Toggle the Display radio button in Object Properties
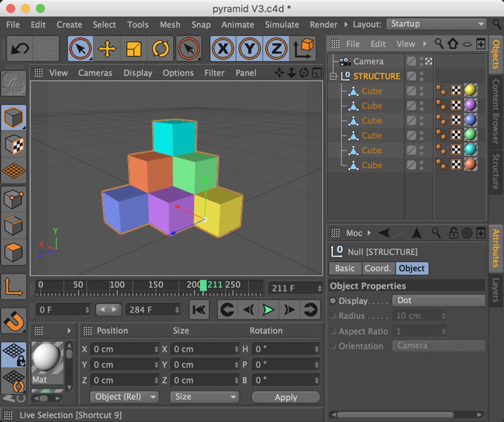Screen dimensions: 504x422 333,301
